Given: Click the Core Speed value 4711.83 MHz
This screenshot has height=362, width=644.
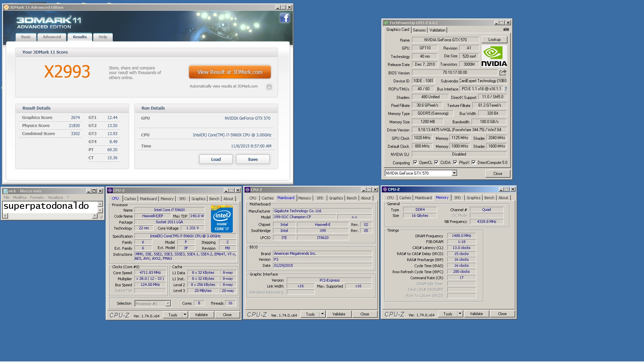Looking at the screenshot, I should click(x=150, y=273).
